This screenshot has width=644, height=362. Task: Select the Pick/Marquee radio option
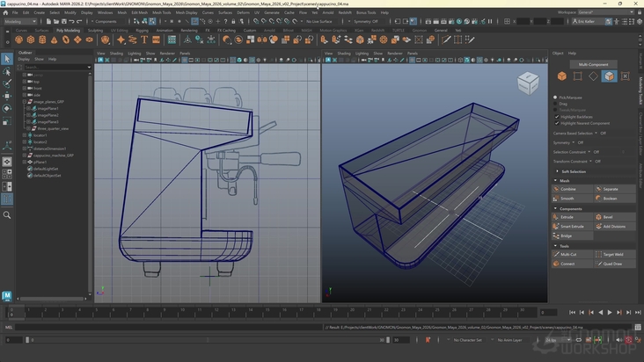click(x=555, y=98)
